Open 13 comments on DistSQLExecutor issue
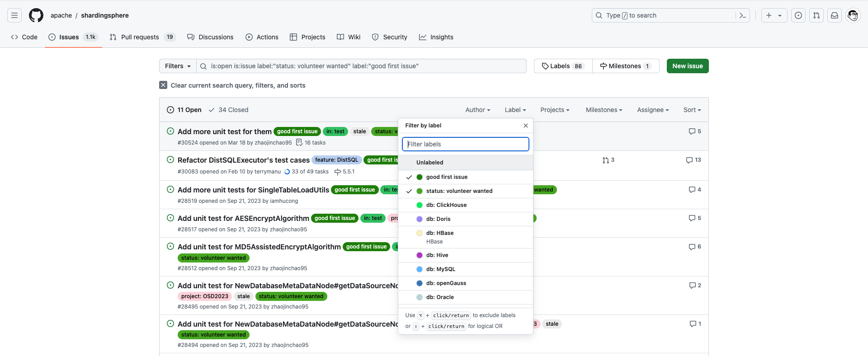The width and height of the screenshot is (868, 356). (693, 160)
